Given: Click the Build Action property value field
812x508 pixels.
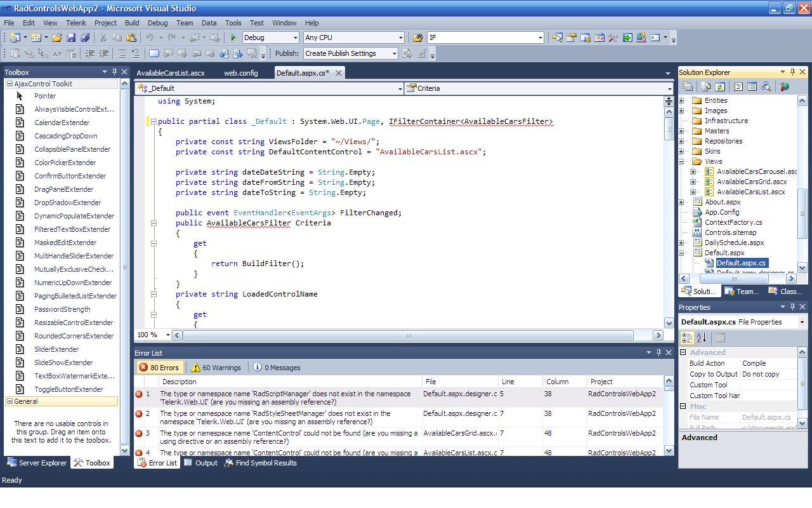Looking at the screenshot, I should pyautogui.click(x=768, y=363).
